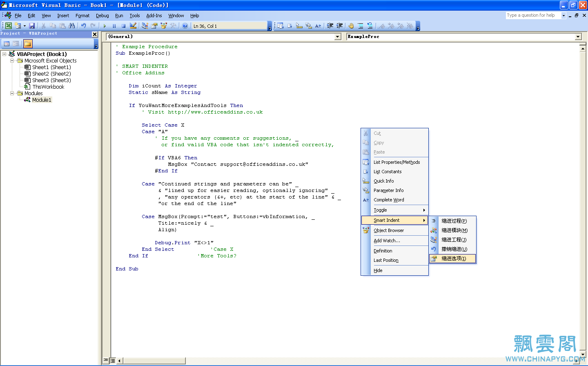588x366 pixels.
Task: Switch to Procedure View button at bottom-left
Action: point(106,360)
